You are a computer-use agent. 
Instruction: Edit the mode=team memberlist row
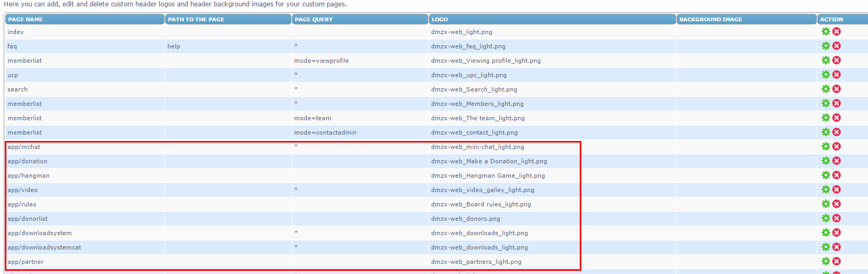(825, 118)
